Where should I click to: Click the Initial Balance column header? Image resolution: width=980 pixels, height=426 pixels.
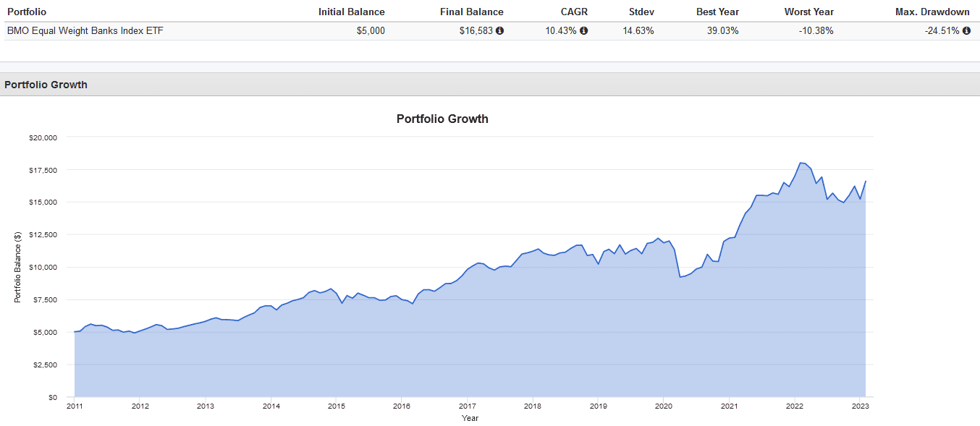pyautogui.click(x=351, y=12)
